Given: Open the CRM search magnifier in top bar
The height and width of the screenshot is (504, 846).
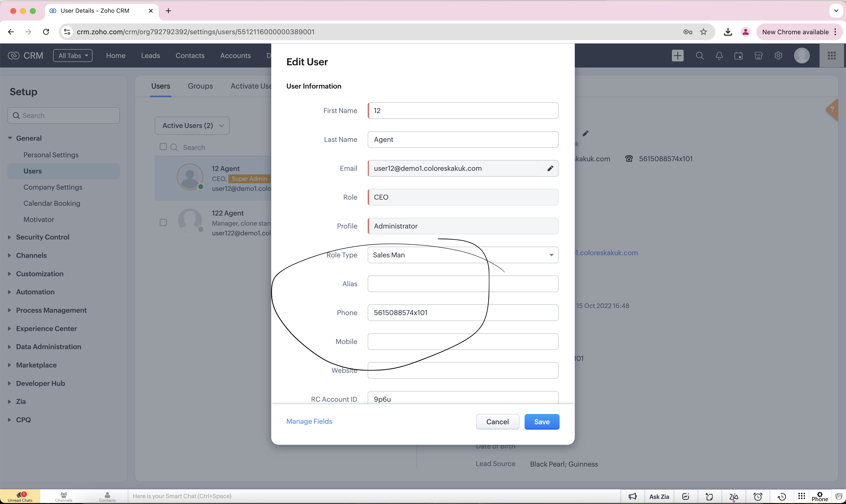Looking at the screenshot, I should coord(700,56).
